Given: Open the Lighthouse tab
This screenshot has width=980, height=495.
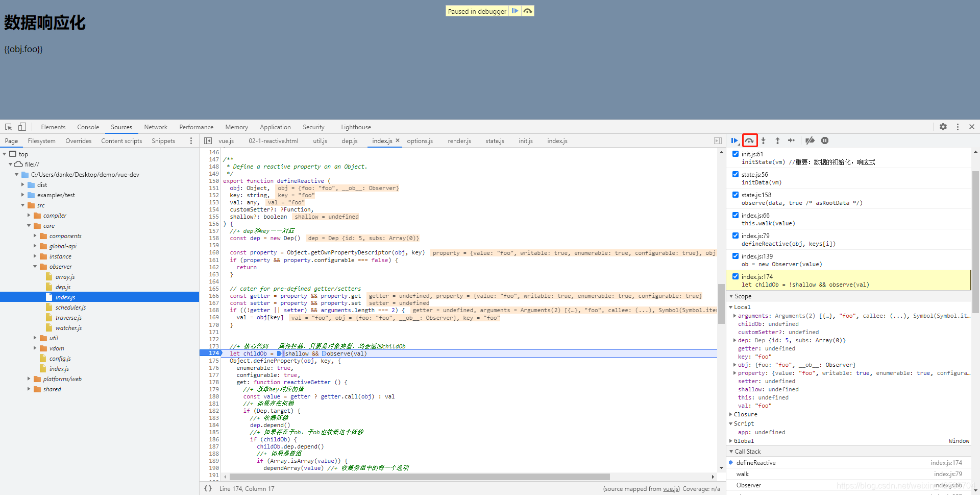Looking at the screenshot, I should click(356, 127).
